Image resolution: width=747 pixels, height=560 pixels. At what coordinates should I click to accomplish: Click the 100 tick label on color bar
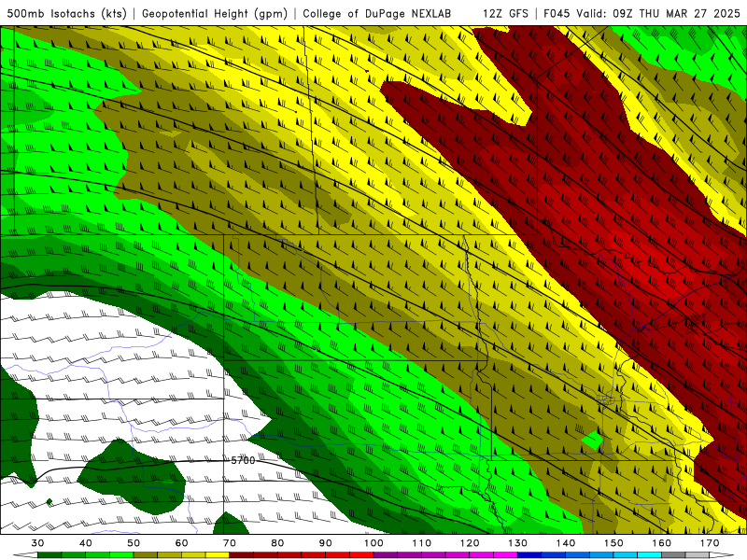point(373,543)
